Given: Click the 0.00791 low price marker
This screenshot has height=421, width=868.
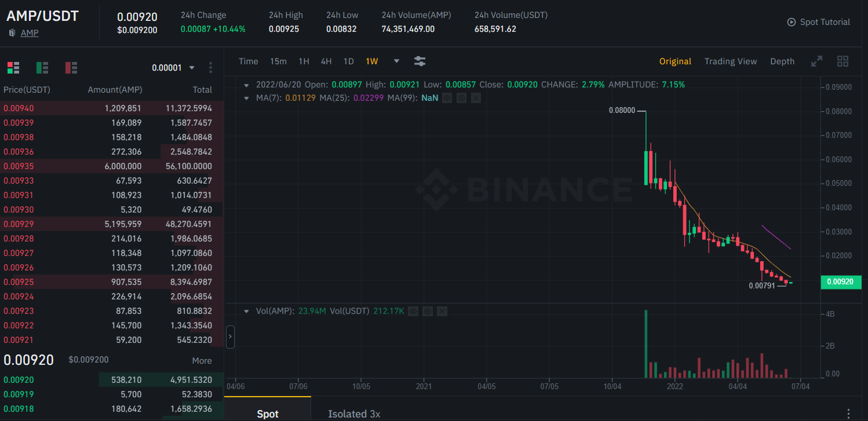Looking at the screenshot, I should pos(761,285).
